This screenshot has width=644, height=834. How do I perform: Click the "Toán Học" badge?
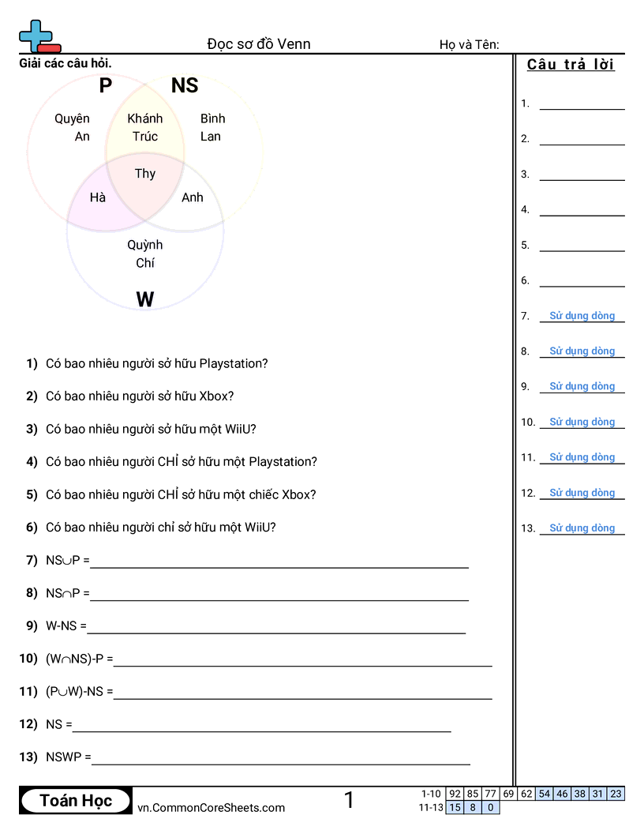tap(76, 801)
